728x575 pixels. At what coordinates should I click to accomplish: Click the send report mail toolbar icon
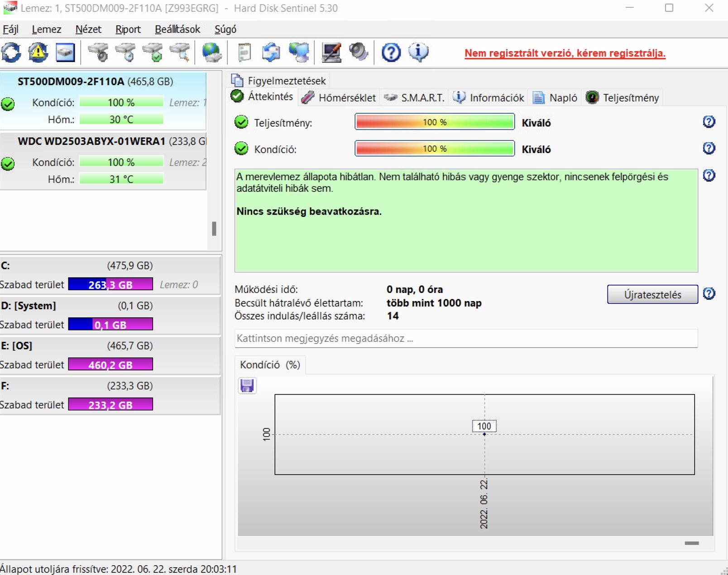click(x=271, y=53)
